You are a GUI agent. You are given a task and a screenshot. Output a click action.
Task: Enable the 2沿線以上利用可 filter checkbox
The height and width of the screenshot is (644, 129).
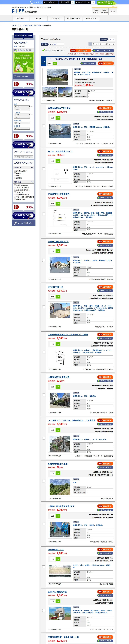click(15, 171)
